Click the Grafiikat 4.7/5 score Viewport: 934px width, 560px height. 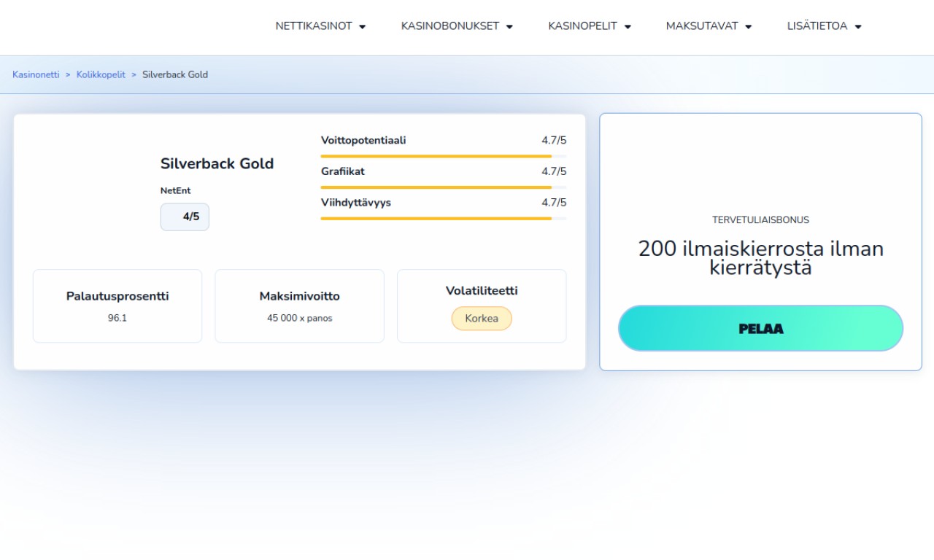point(554,171)
